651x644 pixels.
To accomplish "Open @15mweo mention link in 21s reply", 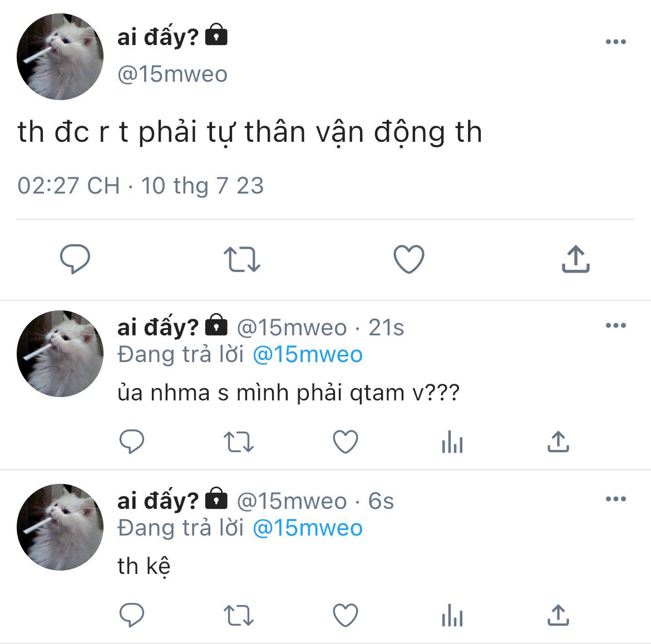I will click(x=308, y=355).
